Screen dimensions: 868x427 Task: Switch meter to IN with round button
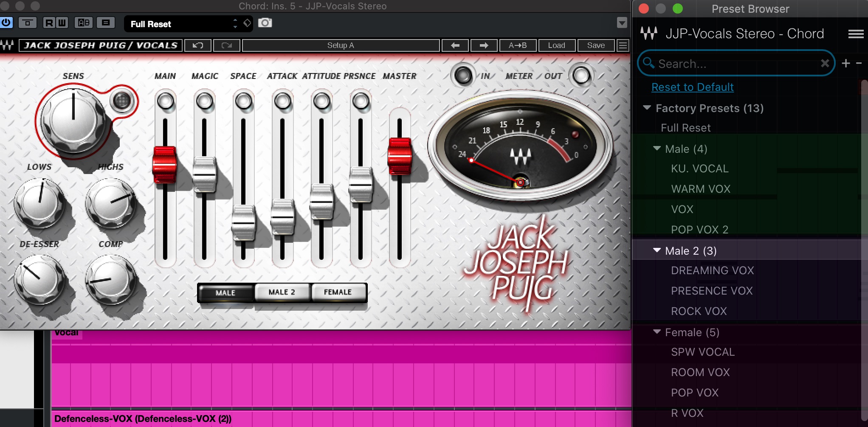pyautogui.click(x=463, y=76)
